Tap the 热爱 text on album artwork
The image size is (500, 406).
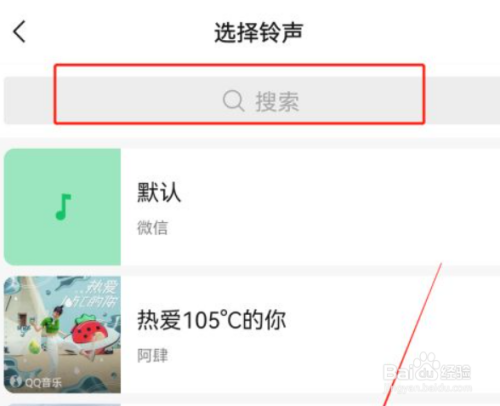pyautogui.click(x=103, y=287)
